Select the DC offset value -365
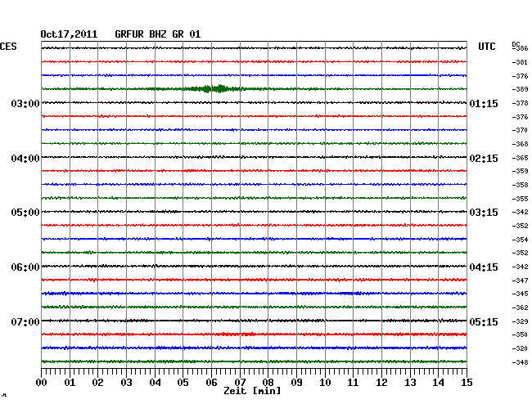 click(x=520, y=158)
